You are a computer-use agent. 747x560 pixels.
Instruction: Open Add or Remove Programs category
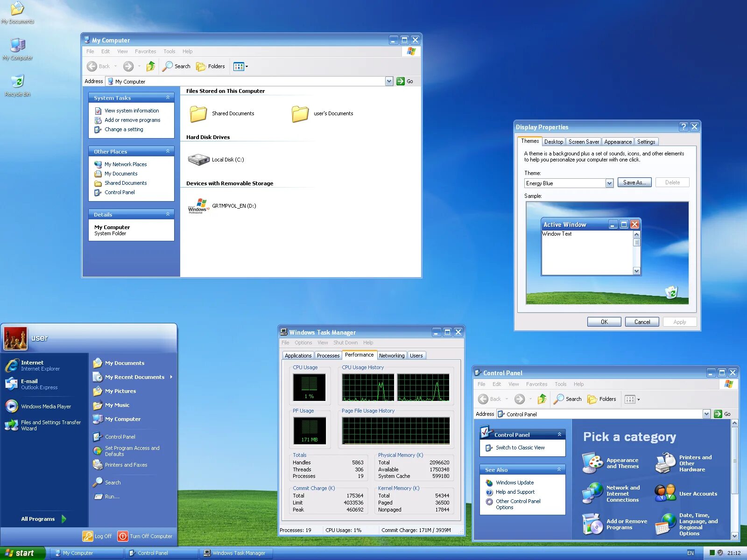614,524
